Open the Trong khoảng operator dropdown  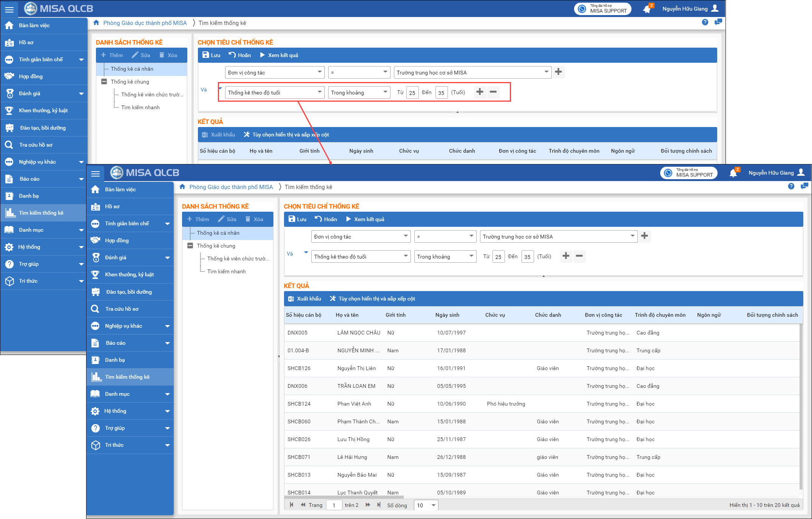(445, 257)
